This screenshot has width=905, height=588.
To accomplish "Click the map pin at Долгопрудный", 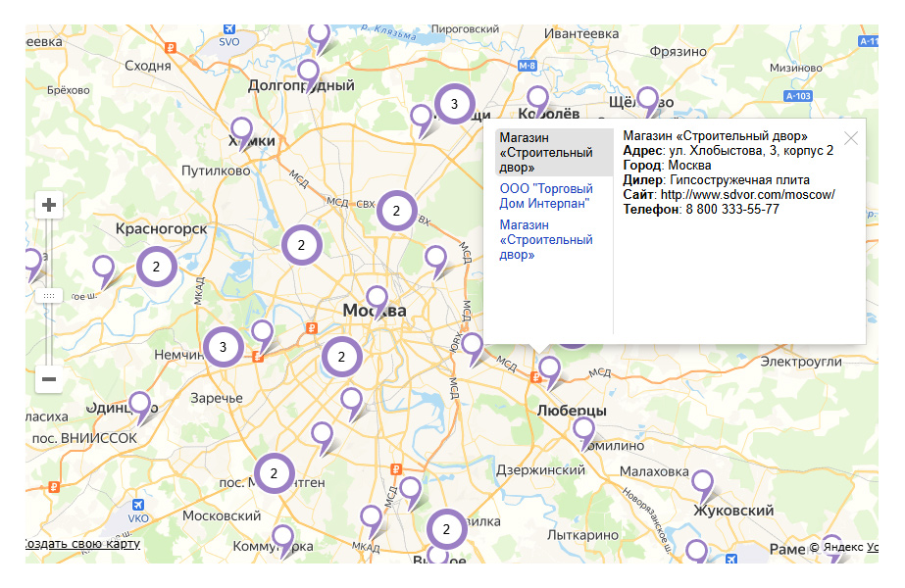I will tap(309, 71).
